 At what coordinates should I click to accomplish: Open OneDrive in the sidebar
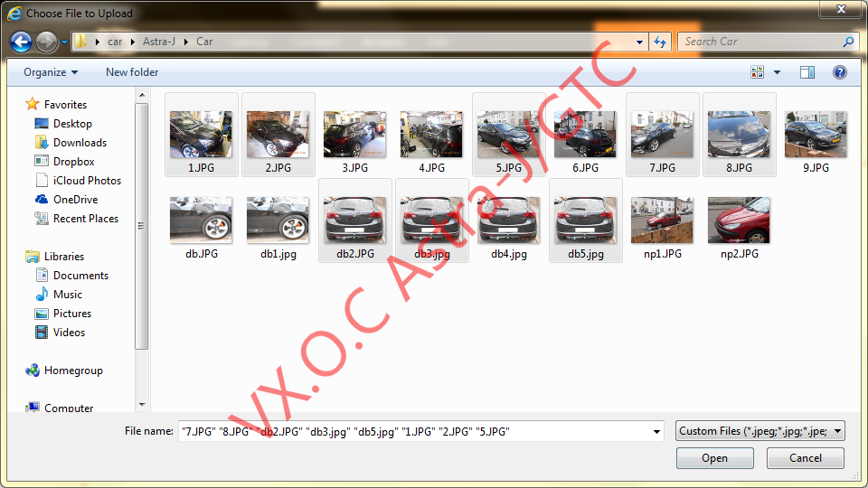point(66,199)
